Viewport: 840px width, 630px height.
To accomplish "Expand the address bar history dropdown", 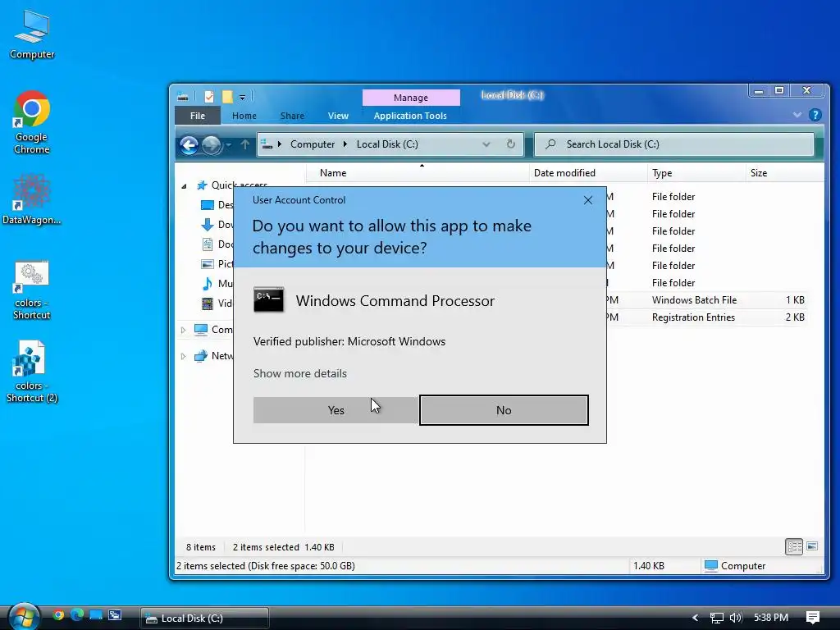I will (x=486, y=144).
